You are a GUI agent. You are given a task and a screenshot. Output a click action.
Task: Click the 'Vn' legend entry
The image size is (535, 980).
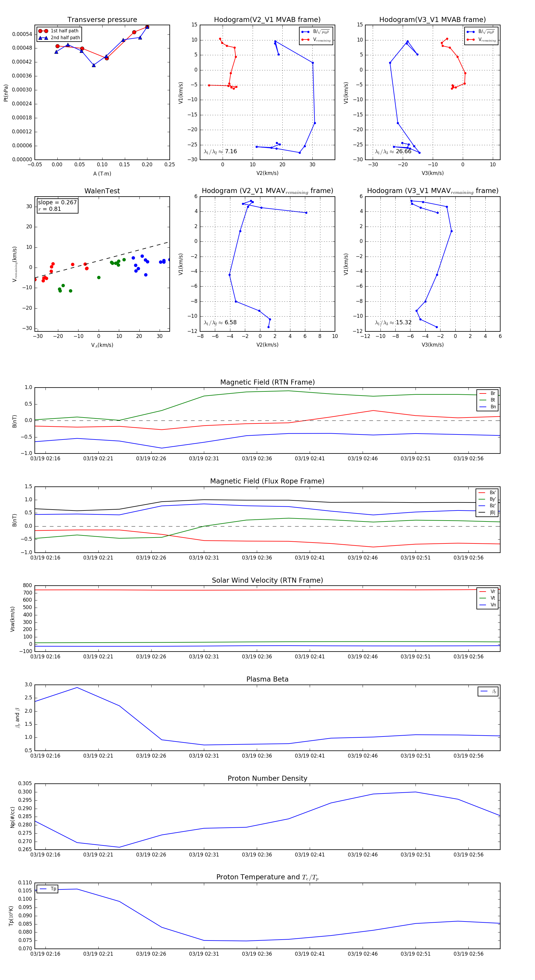pyautogui.click(x=487, y=605)
